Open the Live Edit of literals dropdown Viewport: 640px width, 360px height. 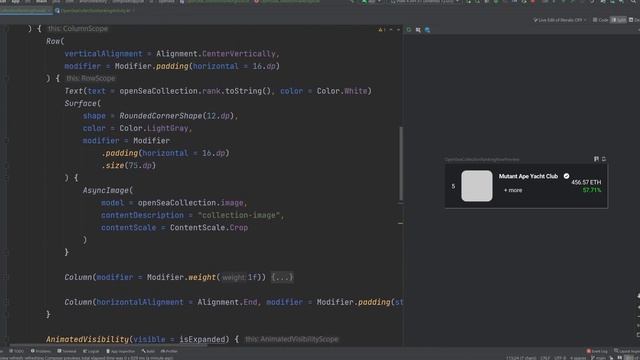pos(560,20)
